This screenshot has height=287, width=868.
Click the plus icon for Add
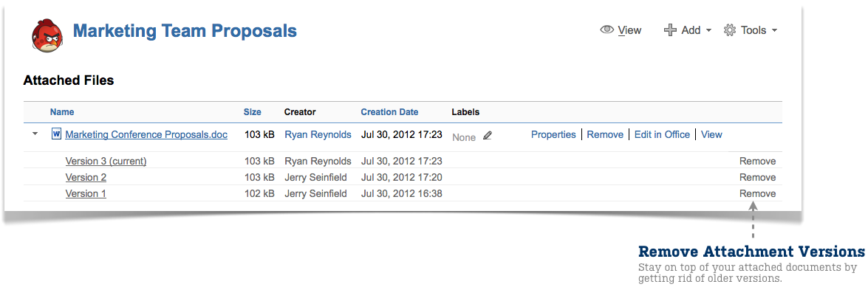(670, 30)
